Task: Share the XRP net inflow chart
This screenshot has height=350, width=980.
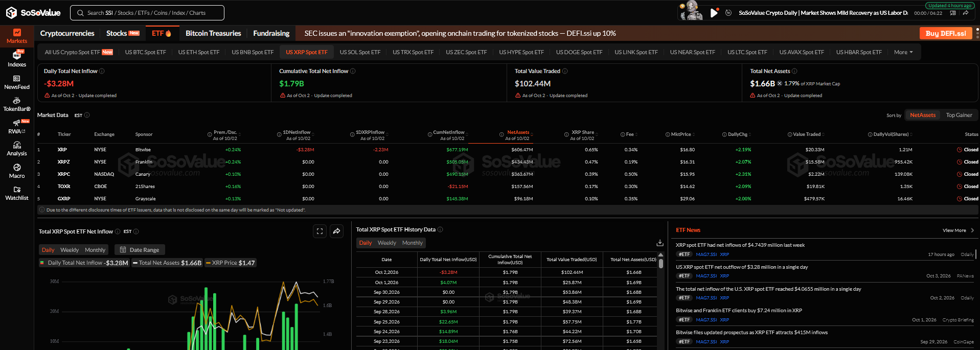Action: [336, 231]
